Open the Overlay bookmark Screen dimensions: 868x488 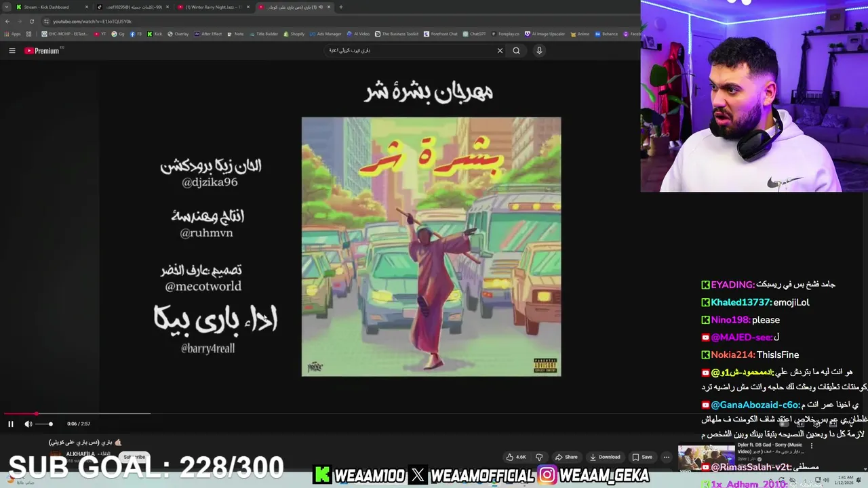coord(178,34)
